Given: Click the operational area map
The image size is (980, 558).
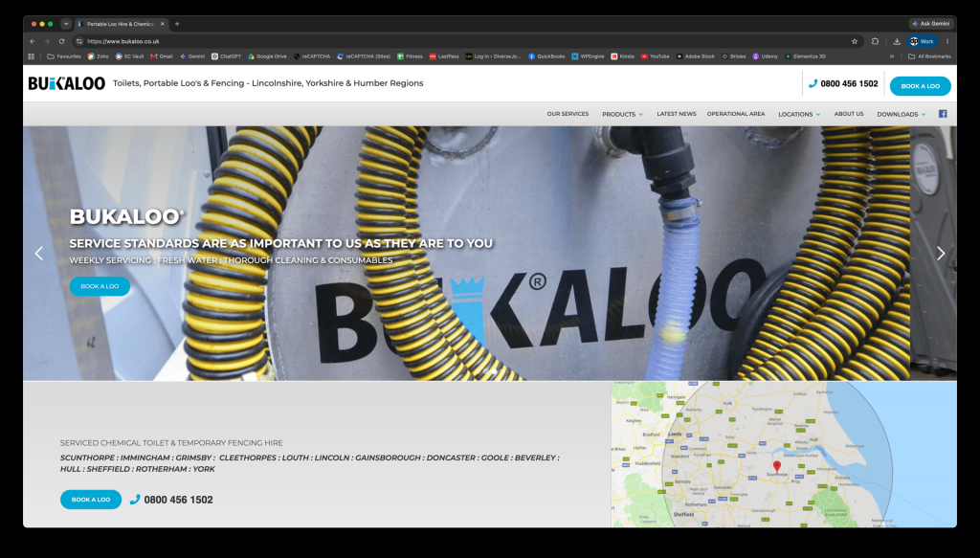Looking at the screenshot, I should pos(784,455).
